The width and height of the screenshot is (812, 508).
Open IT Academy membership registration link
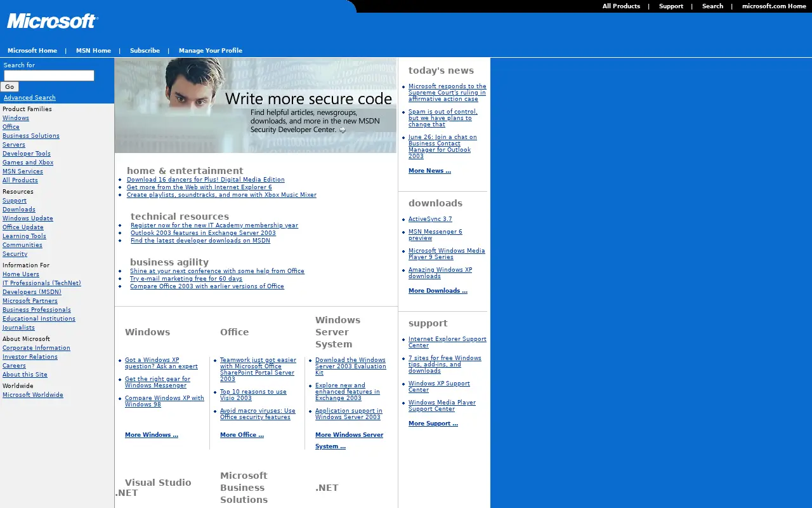pos(214,225)
